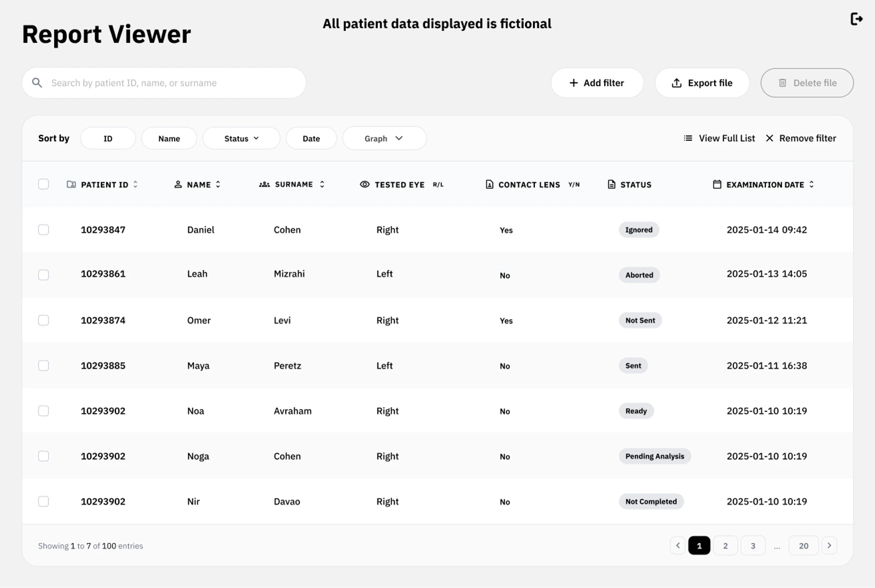Click the surname Mizrahi

tap(289, 274)
